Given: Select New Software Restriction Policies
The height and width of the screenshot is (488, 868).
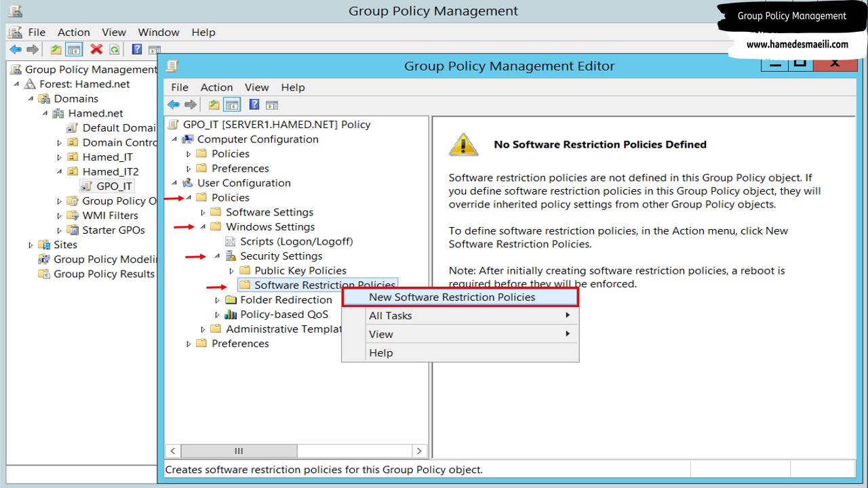Looking at the screenshot, I should tap(460, 297).
